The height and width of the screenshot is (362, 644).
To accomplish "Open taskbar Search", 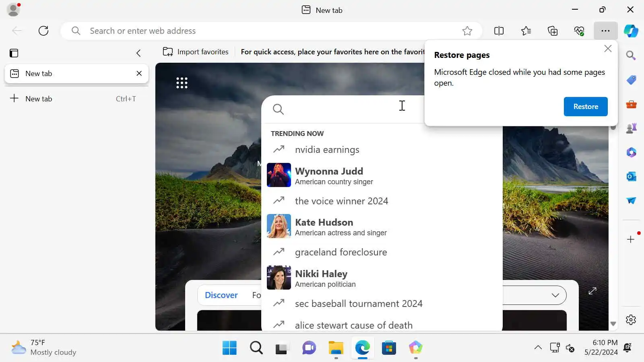I will (x=256, y=348).
